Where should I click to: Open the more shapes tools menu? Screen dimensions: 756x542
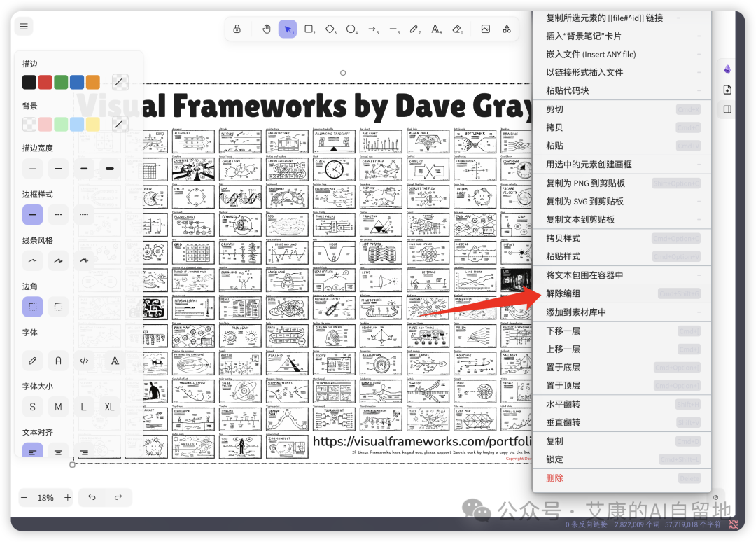click(x=507, y=29)
